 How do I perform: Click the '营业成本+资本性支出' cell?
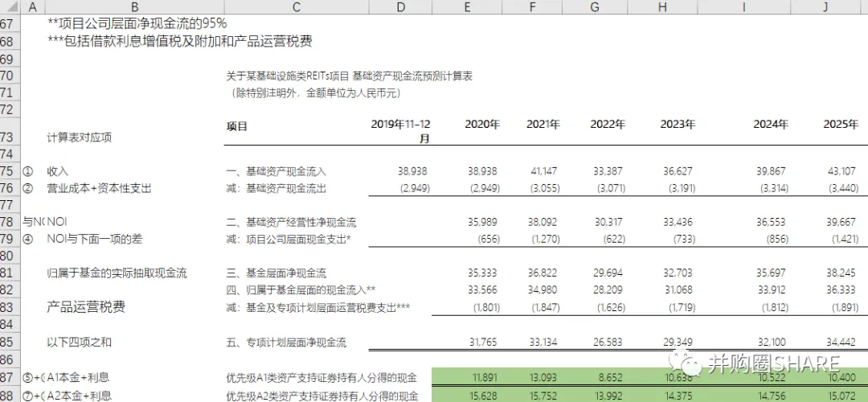click(100, 189)
